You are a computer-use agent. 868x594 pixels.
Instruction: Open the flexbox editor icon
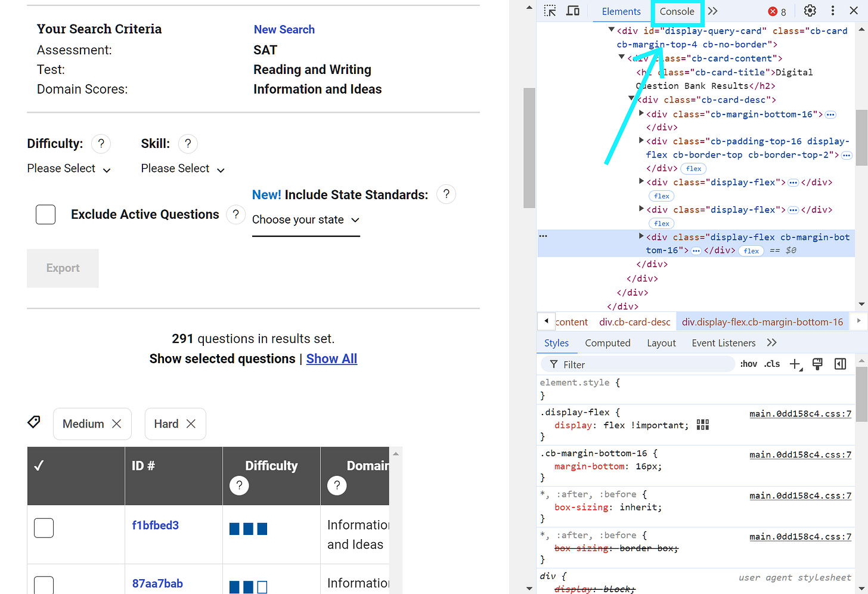pyautogui.click(x=703, y=425)
